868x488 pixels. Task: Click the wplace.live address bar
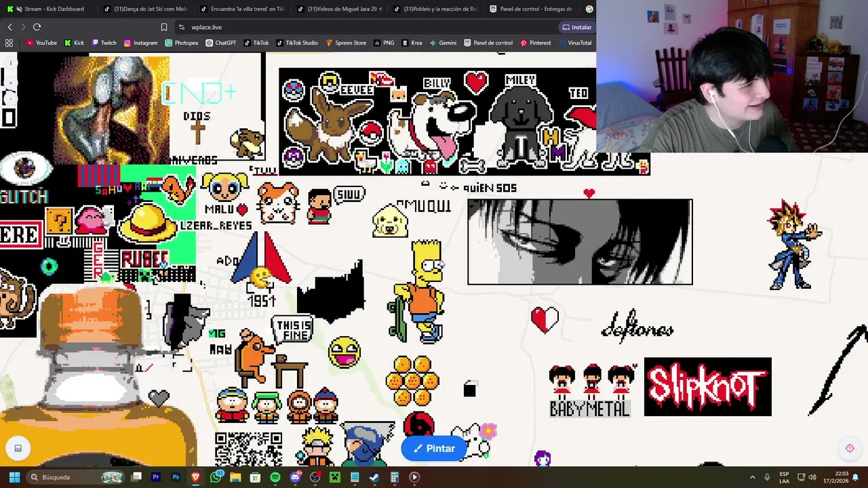click(366, 27)
